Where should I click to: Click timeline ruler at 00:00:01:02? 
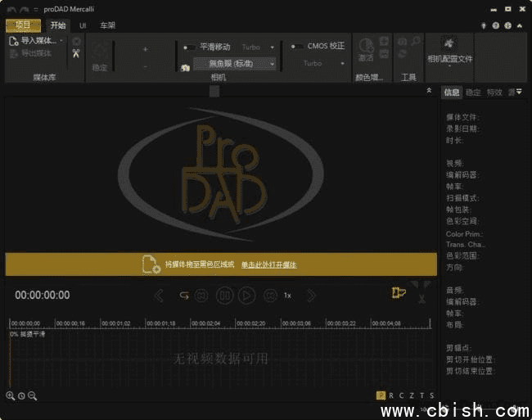point(115,323)
